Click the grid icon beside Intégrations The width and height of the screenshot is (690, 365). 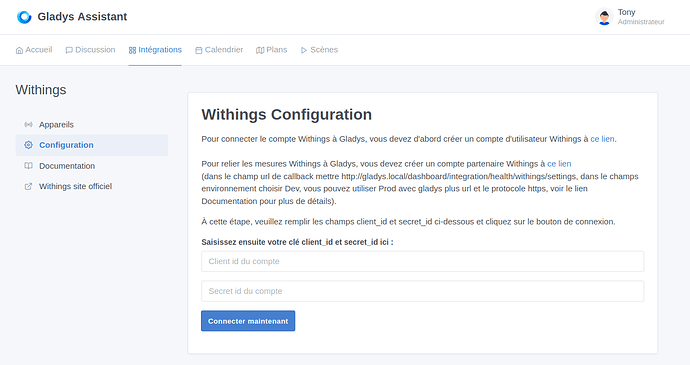[x=132, y=50]
